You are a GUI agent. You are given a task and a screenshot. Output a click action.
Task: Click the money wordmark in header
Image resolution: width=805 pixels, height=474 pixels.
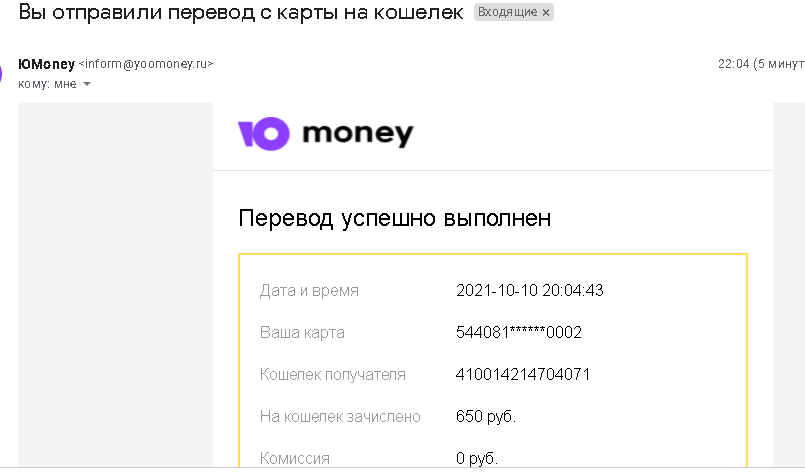click(358, 135)
